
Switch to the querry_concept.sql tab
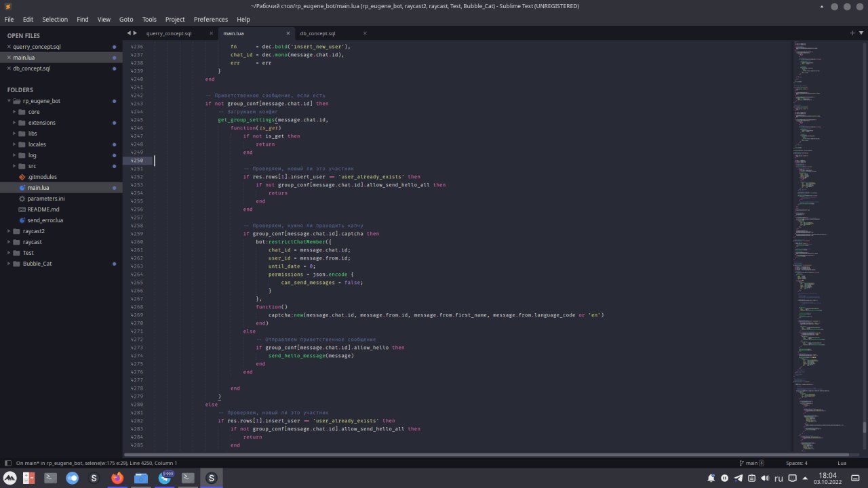click(x=170, y=33)
